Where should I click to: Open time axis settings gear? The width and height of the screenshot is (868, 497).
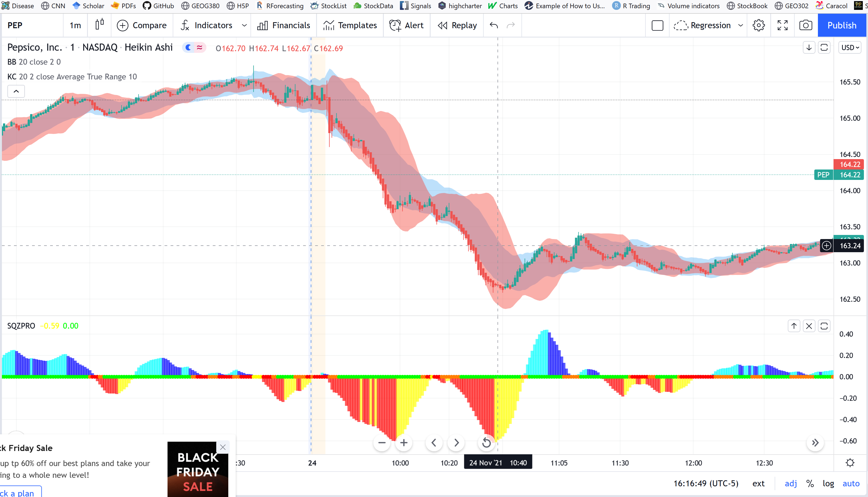pos(850,462)
